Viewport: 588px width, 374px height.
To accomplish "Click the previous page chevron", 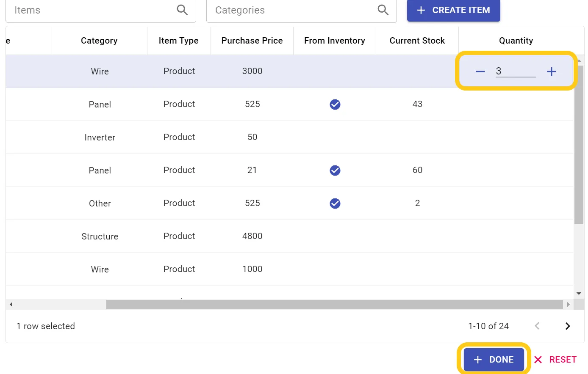I will [537, 326].
